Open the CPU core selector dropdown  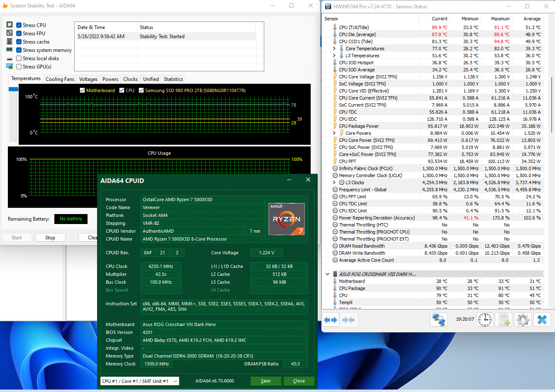pyautogui.click(x=140, y=381)
